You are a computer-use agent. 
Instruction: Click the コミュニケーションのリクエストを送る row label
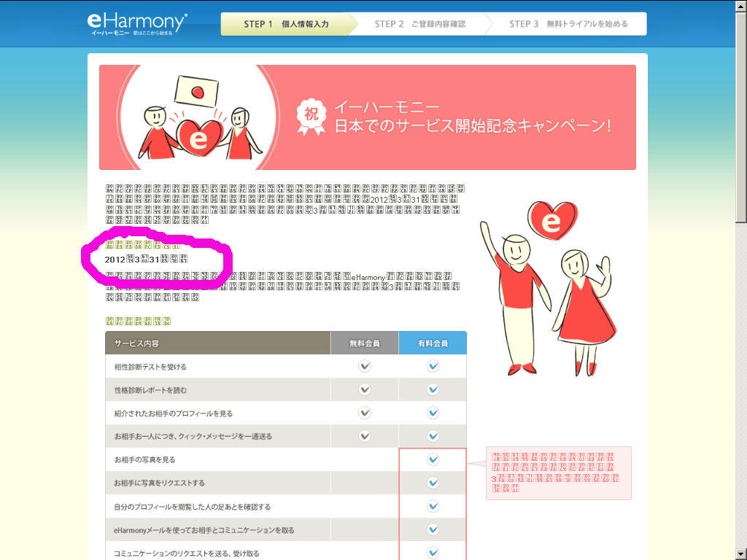coord(187,553)
